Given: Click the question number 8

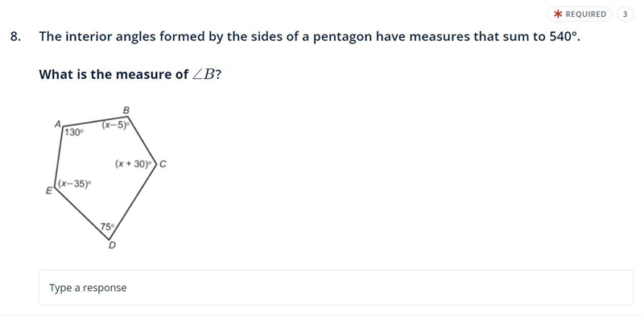Looking at the screenshot, I should point(15,37).
